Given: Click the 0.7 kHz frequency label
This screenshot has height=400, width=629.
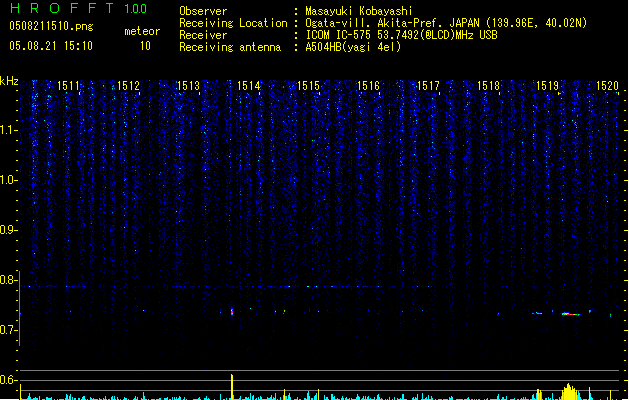Looking at the screenshot, I should tap(8, 330).
